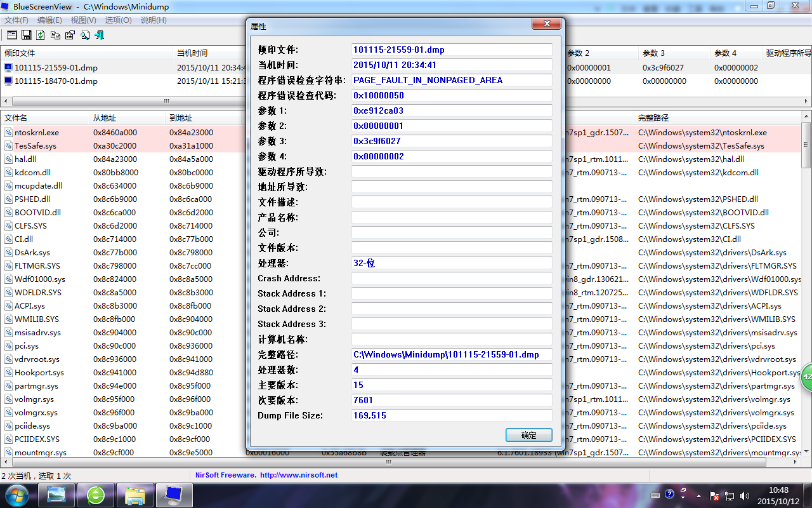
Task: Click the 确定 button in properties dialog
Action: [529, 435]
